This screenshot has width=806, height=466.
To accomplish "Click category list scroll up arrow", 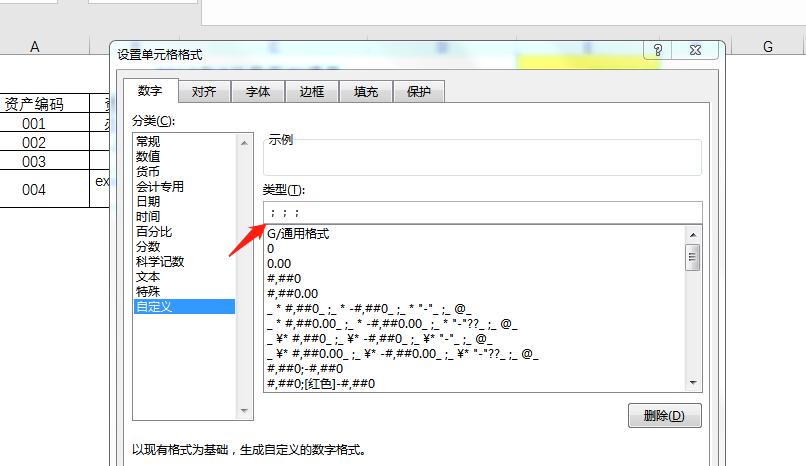I will click(244, 143).
